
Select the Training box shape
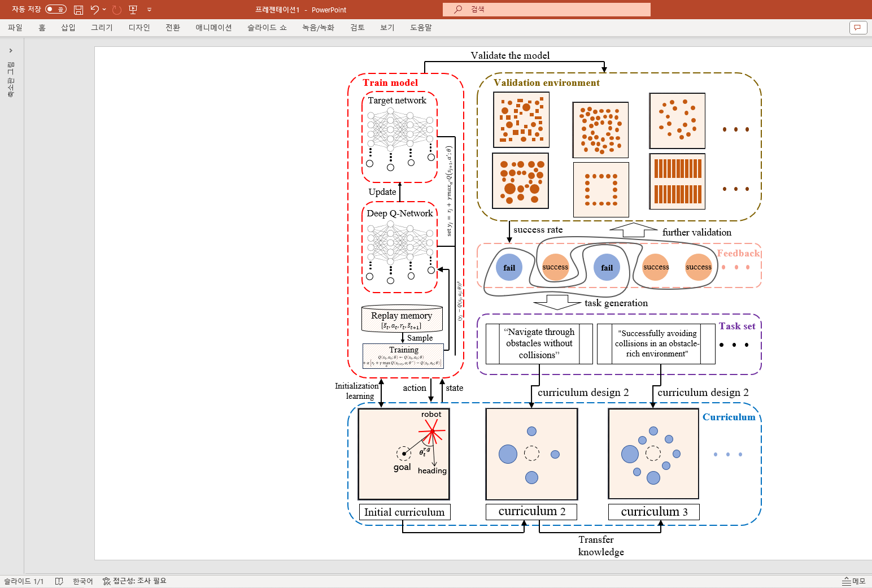[x=403, y=356]
